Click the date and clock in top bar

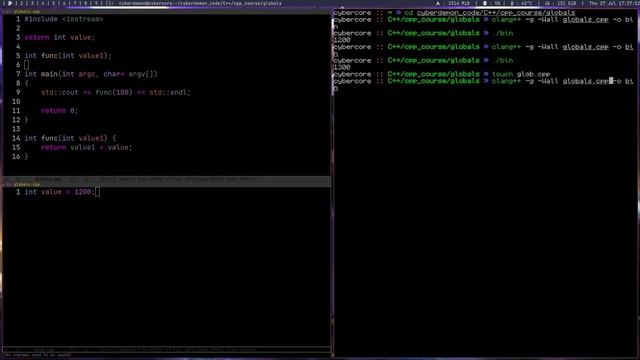[x=614, y=3]
